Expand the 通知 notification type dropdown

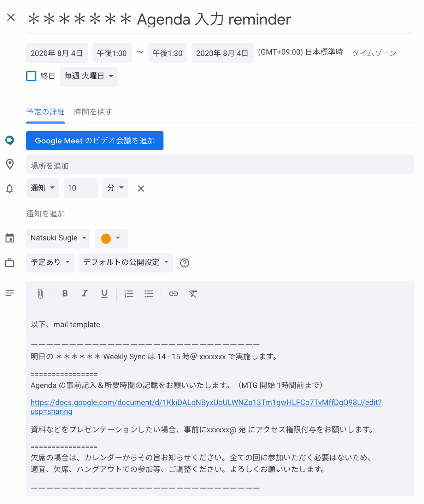click(x=42, y=188)
